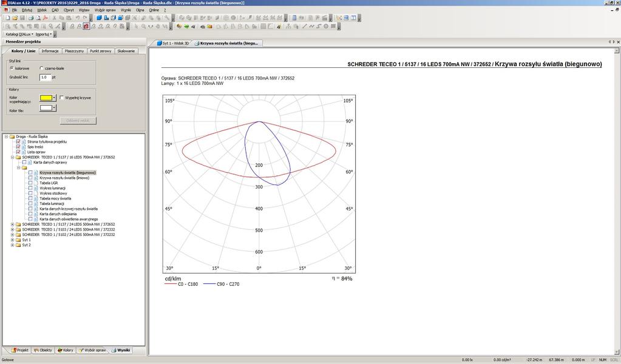Click the New document icon in toolbar
This screenshot has height=364, width=621.
7,18
